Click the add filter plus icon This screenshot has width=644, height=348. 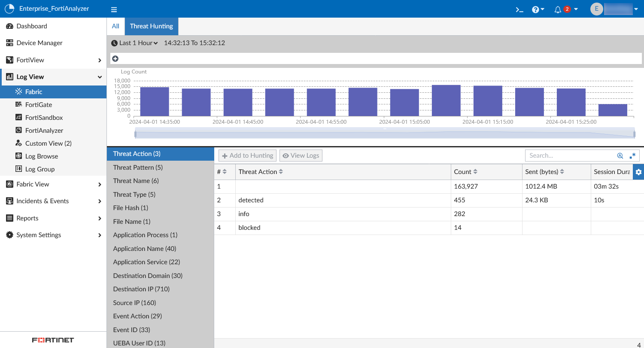115,58
